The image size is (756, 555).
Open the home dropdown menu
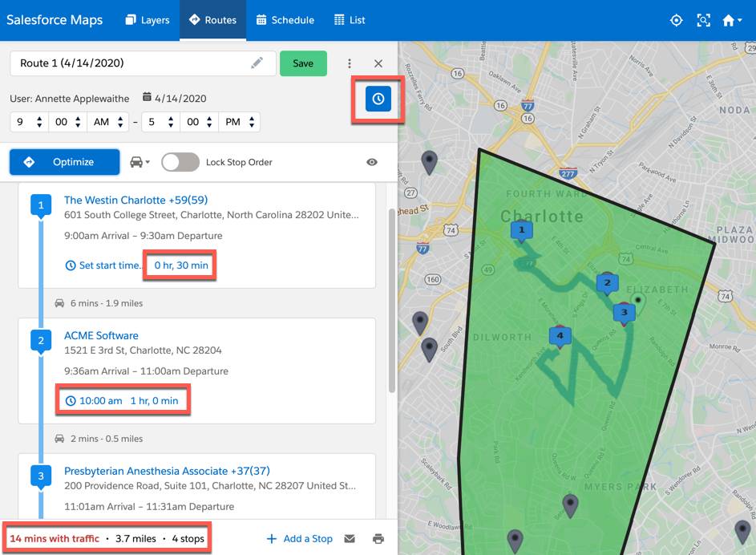tap(731, 20)
